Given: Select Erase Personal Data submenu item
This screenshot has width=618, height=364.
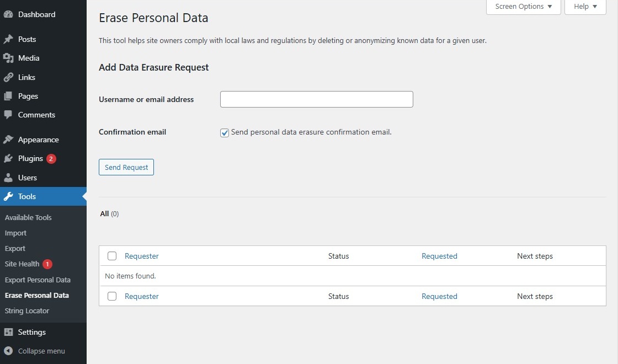Looking at the screenshot, I should [x=37, y=296].
